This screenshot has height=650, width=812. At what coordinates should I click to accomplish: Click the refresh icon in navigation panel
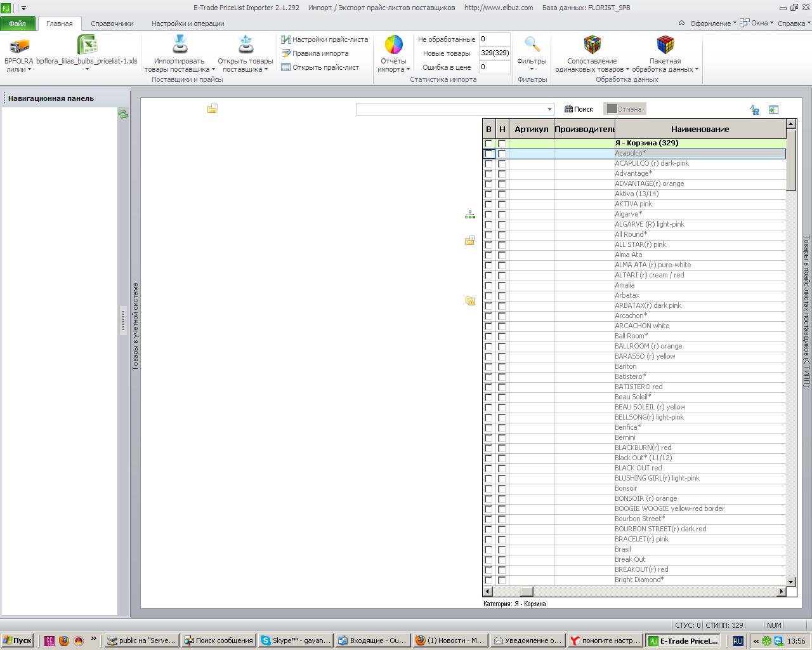(x=123, y=114)
